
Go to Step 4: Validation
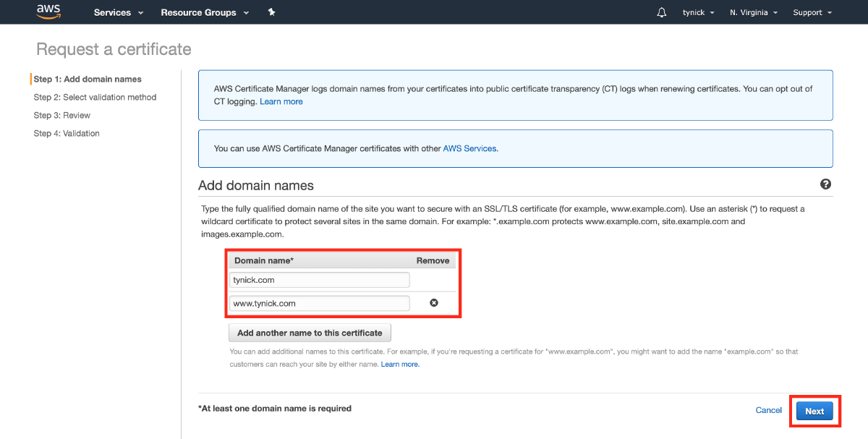tap(67, 133)
